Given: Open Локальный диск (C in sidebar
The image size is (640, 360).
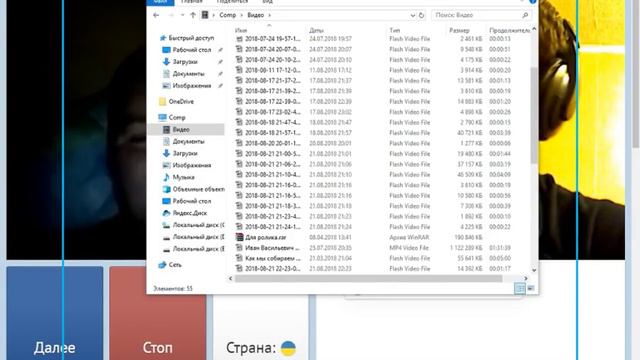Looking at the screenshot, I should pyautogui.click(x=198, y=225).
